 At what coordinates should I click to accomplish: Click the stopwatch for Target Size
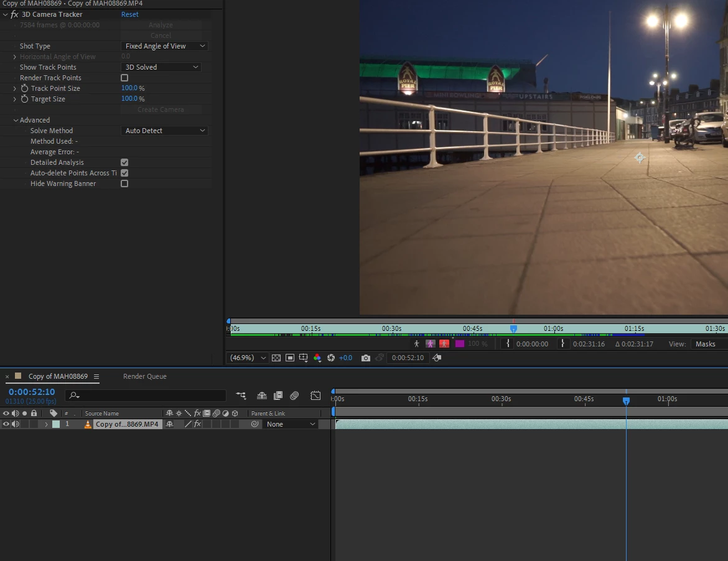[25, 99]
